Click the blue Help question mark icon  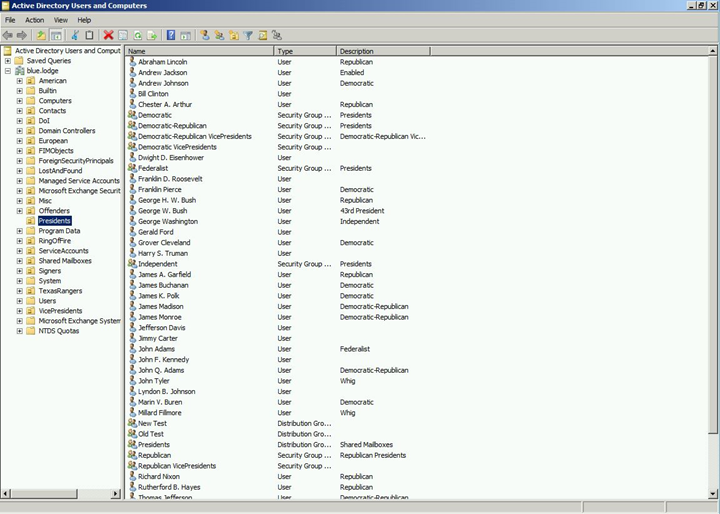[x=171, y=35]
